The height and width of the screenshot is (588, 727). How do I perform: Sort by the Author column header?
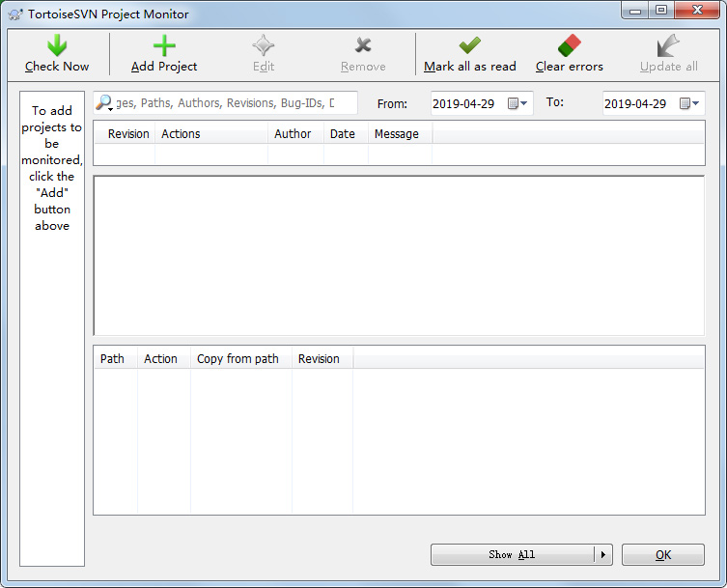click(x=295, y=134)
